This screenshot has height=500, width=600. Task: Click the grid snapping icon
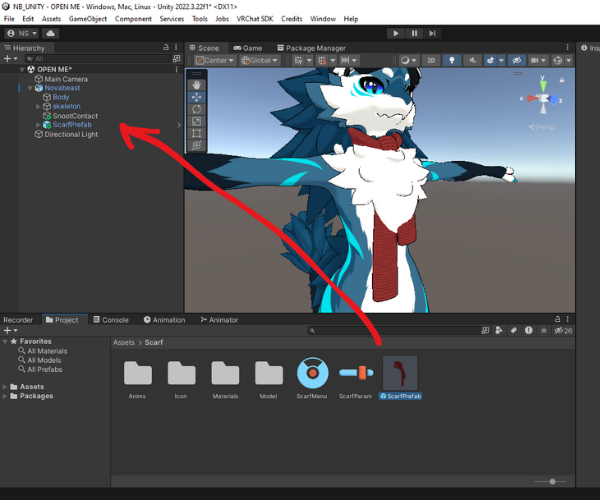pos(322,60)
